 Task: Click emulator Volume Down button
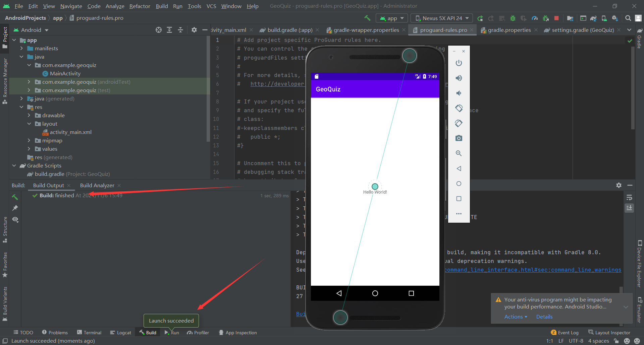click(x=459, y=93)
